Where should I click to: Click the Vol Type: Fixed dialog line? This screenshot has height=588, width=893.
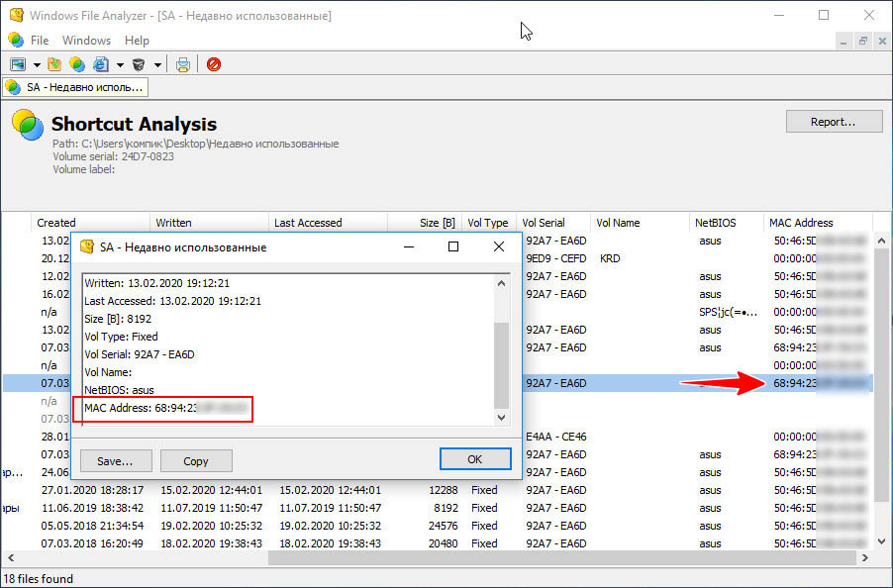122,337
